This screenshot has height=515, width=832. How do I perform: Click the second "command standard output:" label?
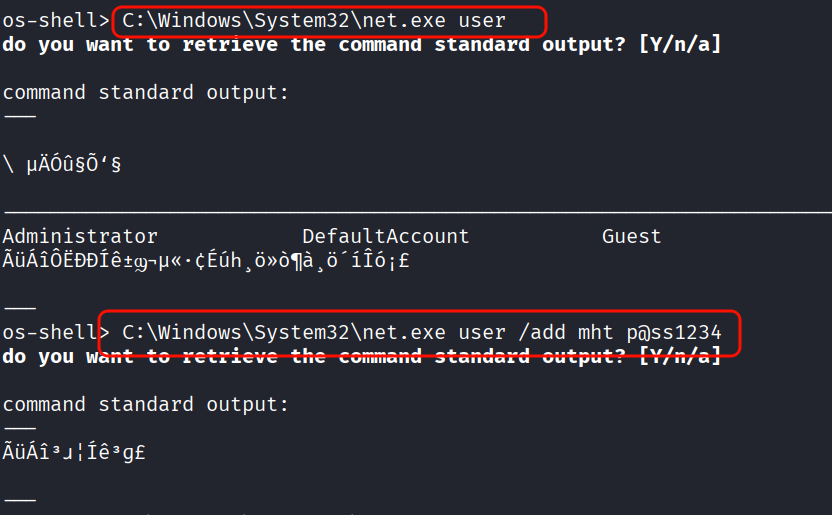point(145,404)
